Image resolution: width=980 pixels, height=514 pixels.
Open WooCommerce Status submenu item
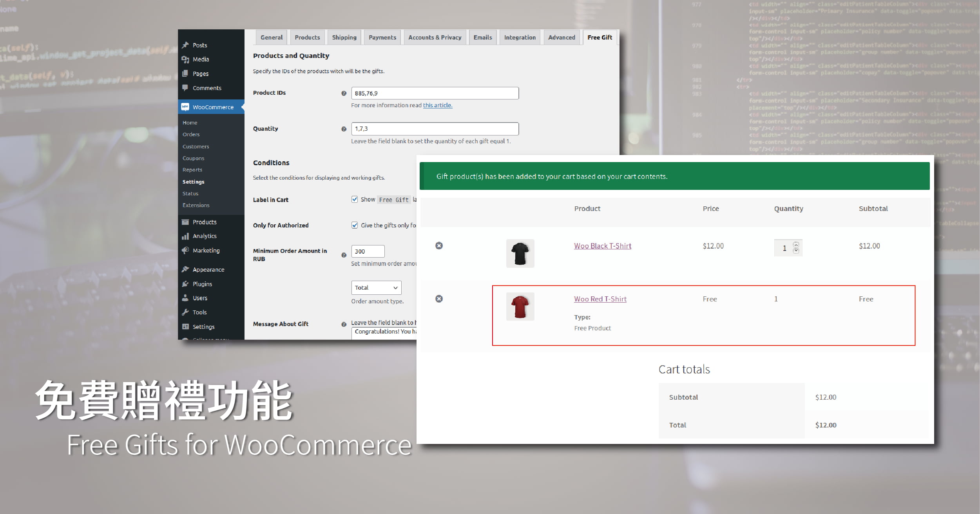click(190, 193)
